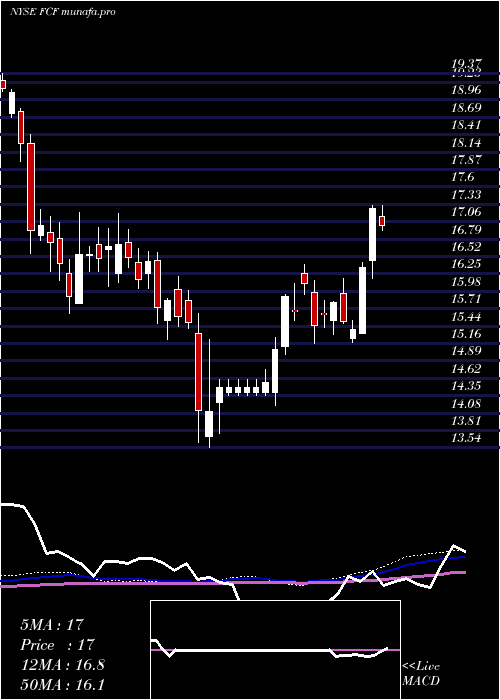Click the 18.41 price label
Viewport: 500px width, 700px height.
[467, 125]
